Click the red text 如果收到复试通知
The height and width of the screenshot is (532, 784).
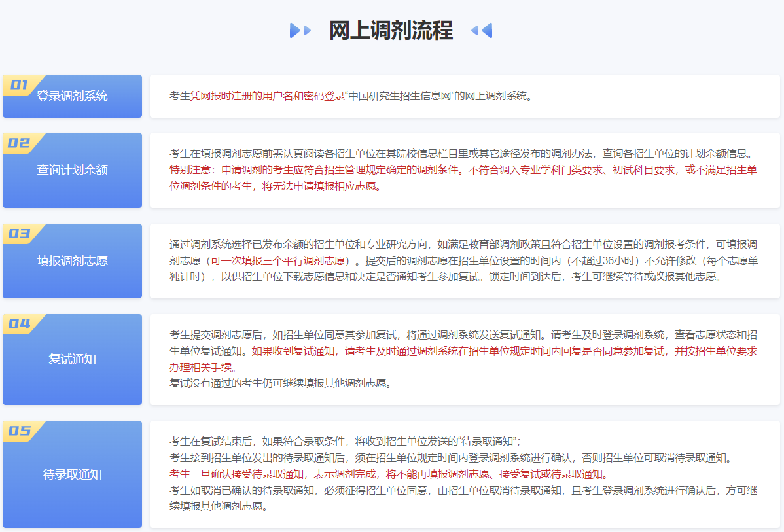point(293,351)
